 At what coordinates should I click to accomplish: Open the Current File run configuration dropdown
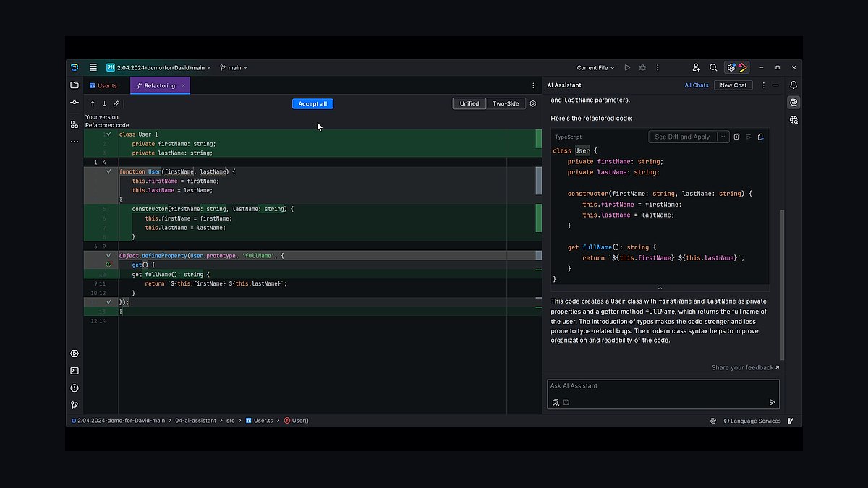tap(595, 67)
